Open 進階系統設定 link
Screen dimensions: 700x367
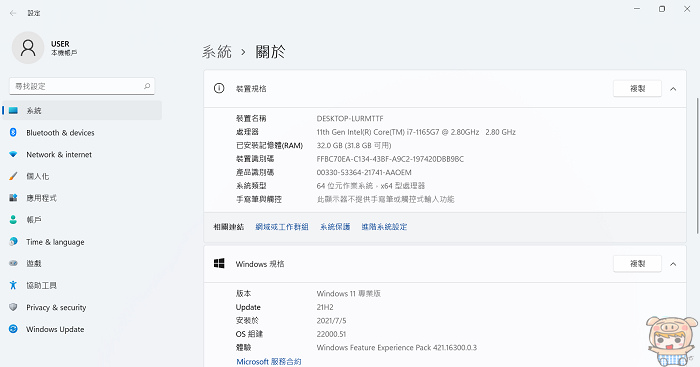coord(384,227)
